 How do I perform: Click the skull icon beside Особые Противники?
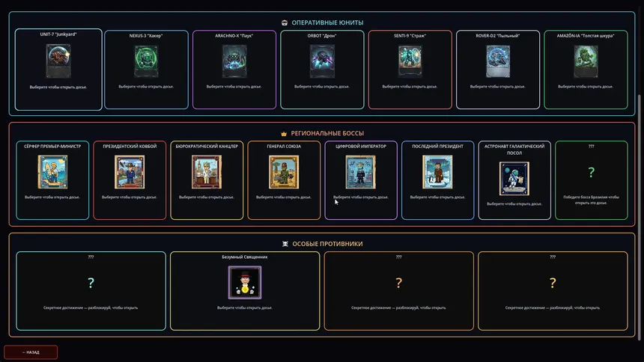(x=285, y=244)
